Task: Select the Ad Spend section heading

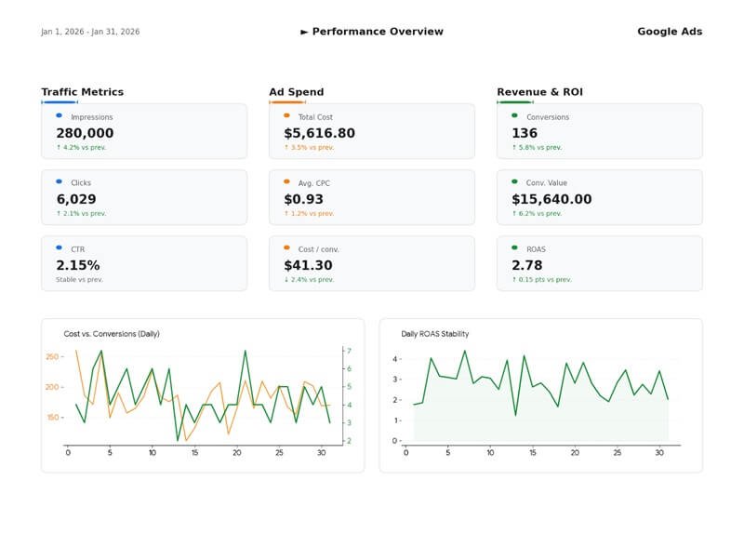Action: click(297, 92)
